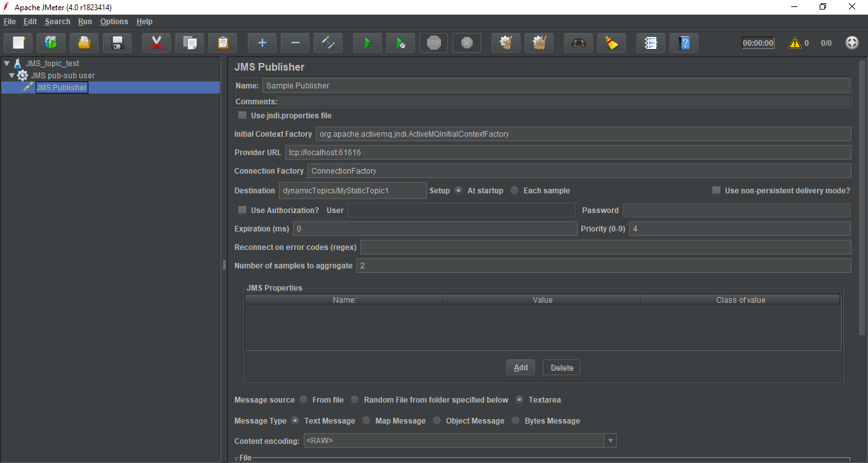The height and width of the screenshot is (463, 868).
Task: Click the Toggle expand tree icon
Action: pyautogui.click(x=329, y=43)
